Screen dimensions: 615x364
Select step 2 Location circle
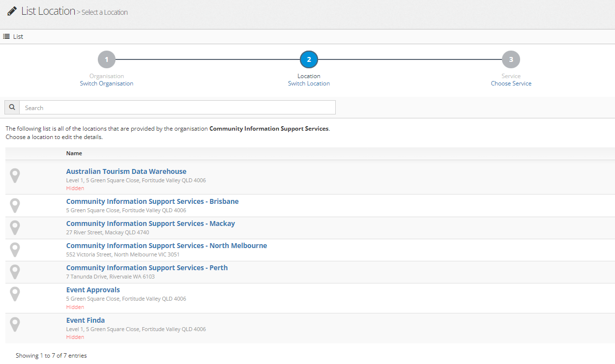pos(309,59)
